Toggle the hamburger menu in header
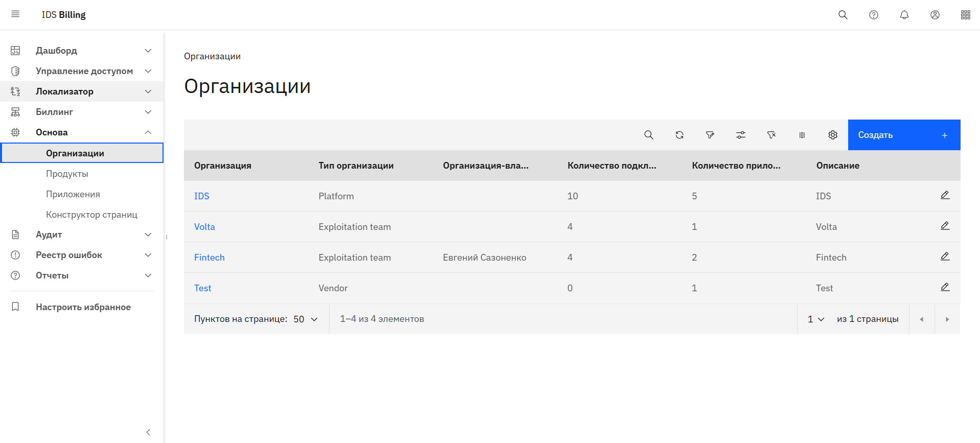 click(x=15, y=14)
